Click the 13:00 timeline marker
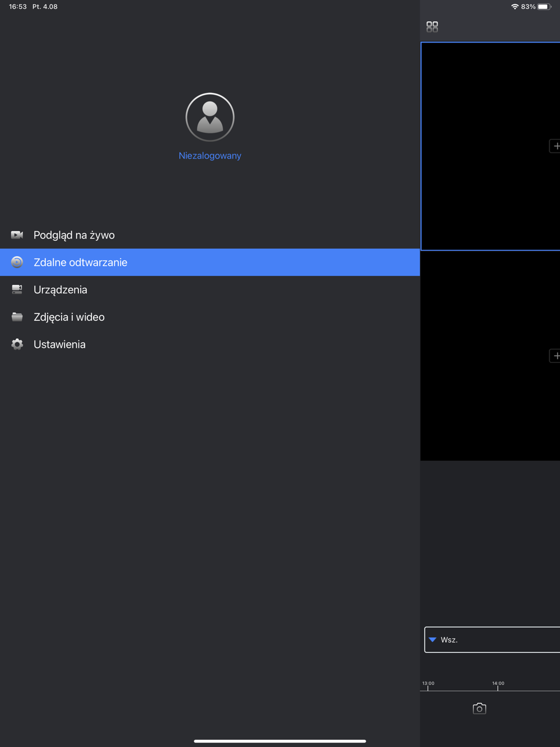 [x=428, y=683]
